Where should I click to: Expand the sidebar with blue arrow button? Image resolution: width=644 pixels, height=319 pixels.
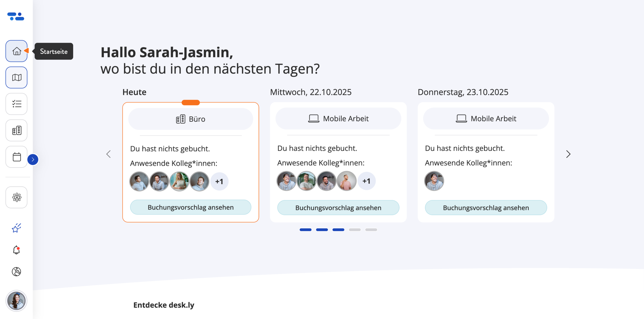pos(33,159)
